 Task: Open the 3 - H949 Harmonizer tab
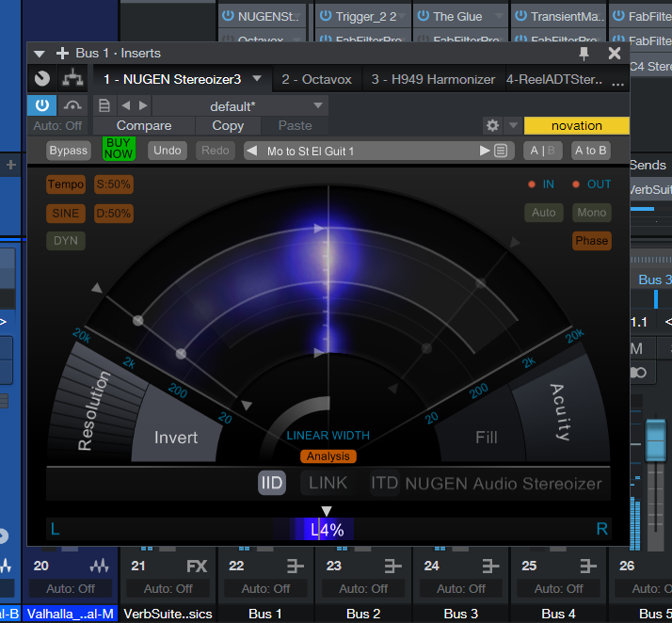coord(432,79)
